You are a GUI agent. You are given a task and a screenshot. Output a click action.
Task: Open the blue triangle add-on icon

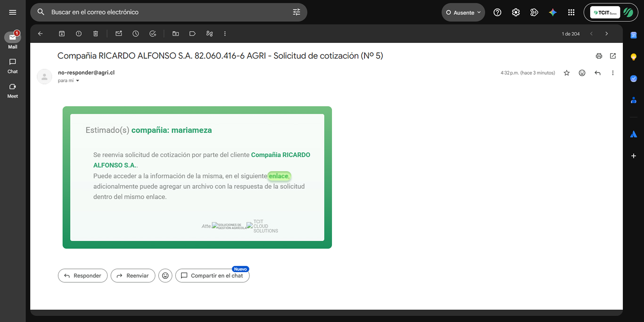(634, 134)
